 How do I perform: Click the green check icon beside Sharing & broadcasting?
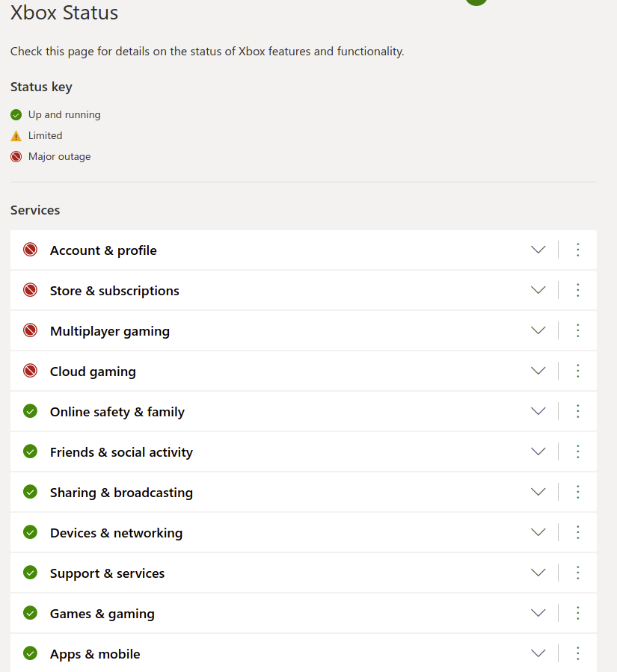pyautogui.click(x=30, y=492)
